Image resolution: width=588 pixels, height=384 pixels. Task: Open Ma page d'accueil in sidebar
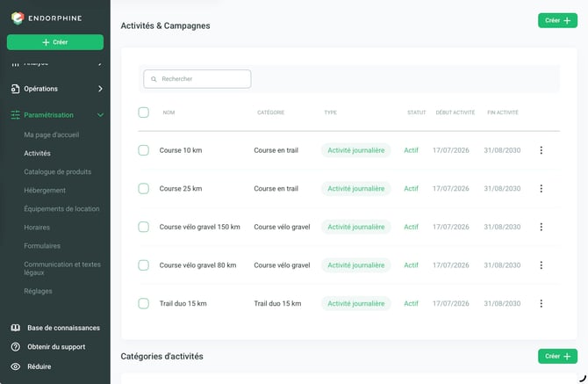point(52,134)
